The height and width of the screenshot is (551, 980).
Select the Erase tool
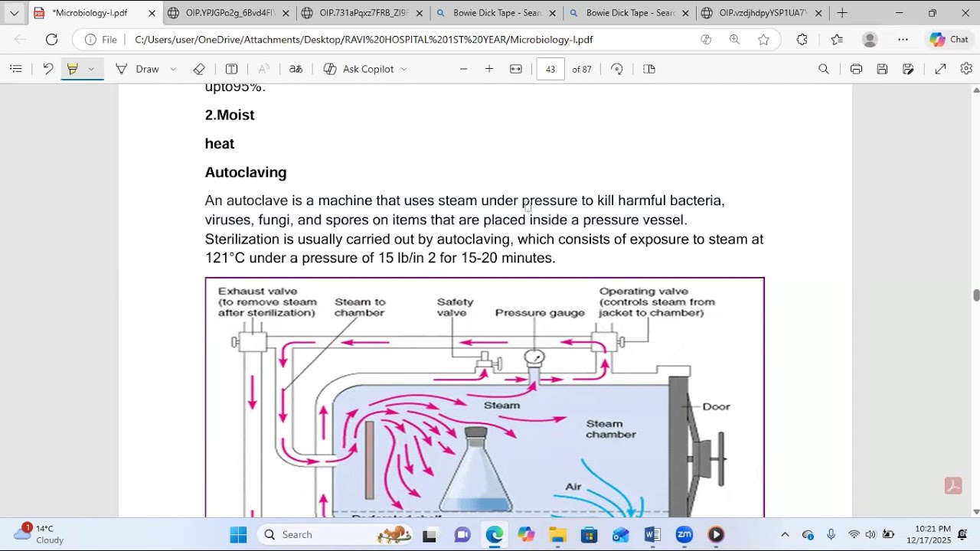199,69
